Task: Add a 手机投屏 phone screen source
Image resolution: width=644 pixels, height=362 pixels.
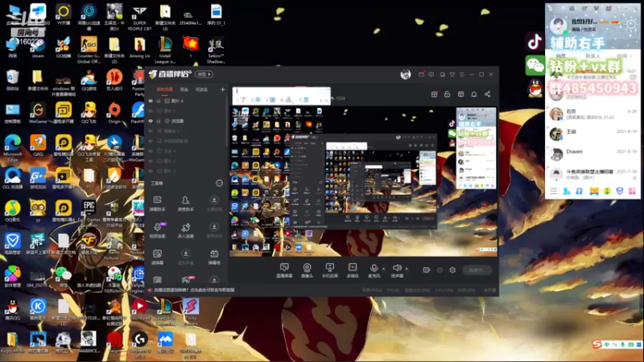Action: click(x=329, y=270)
